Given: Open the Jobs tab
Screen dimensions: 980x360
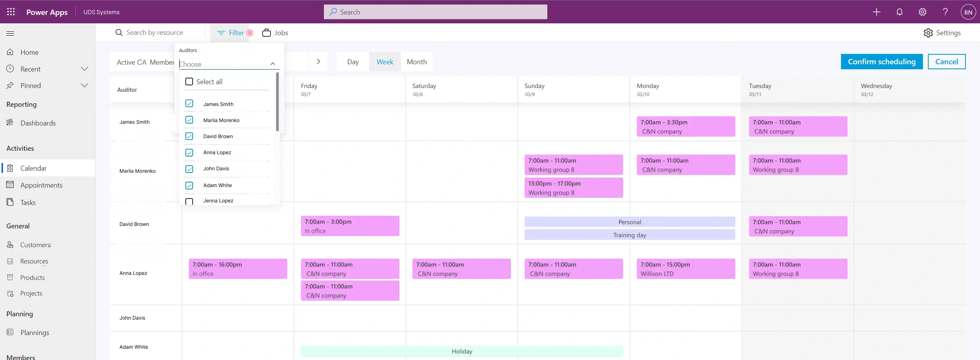Looking at the screenshot, I should pyautogui.click(x=275, y=33).
